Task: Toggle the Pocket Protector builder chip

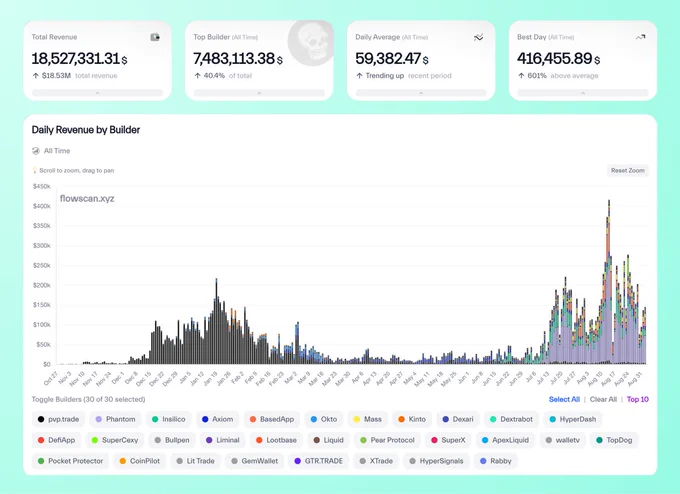Action: coord(70,461)
